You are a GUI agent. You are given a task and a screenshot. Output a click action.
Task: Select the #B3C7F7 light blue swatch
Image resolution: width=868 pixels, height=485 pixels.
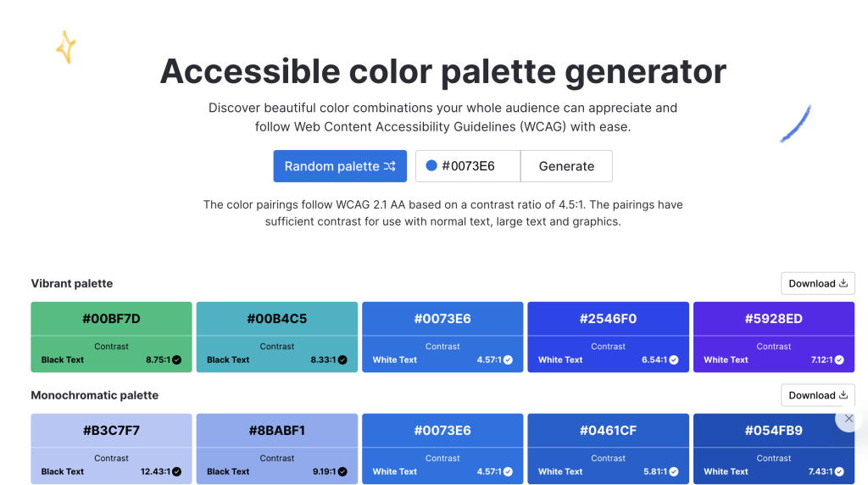pyautogui.click(x=111, y=431)
